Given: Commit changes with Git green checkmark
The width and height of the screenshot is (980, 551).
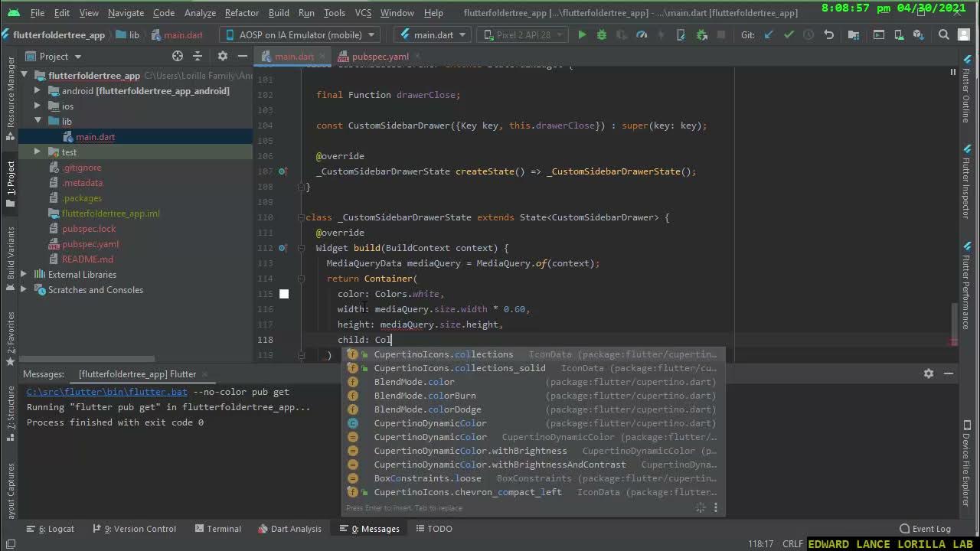Looking at the screenshot, I should pyautogui.click(x=789, y=35).
